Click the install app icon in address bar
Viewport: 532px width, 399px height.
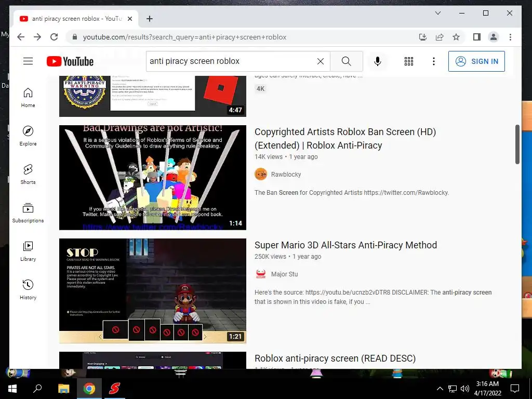point(423,37)
